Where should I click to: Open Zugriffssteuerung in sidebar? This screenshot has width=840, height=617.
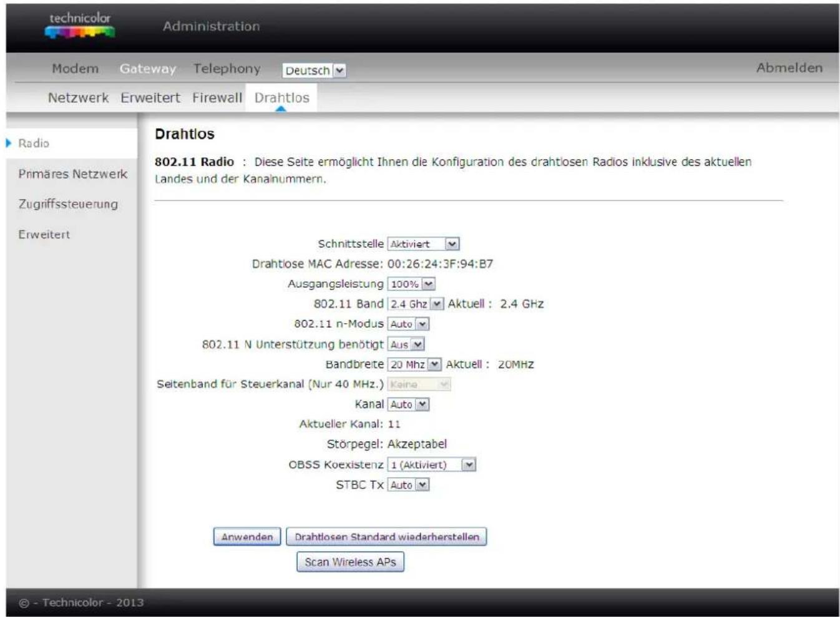click(68, 204)
